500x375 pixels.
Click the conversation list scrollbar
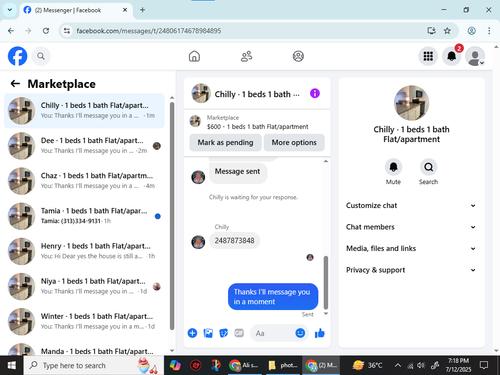(172, 217)
